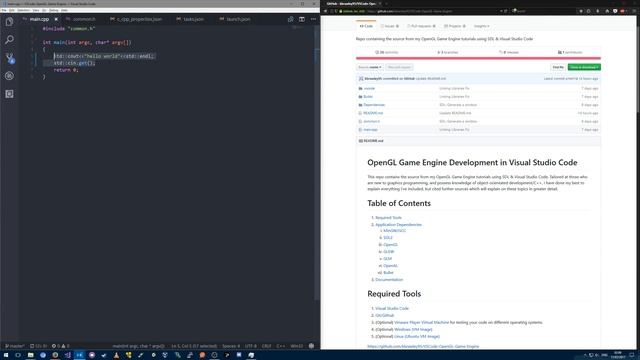Click the browser search box
This screenshot has height=360, width=640.
coord(543,11)
